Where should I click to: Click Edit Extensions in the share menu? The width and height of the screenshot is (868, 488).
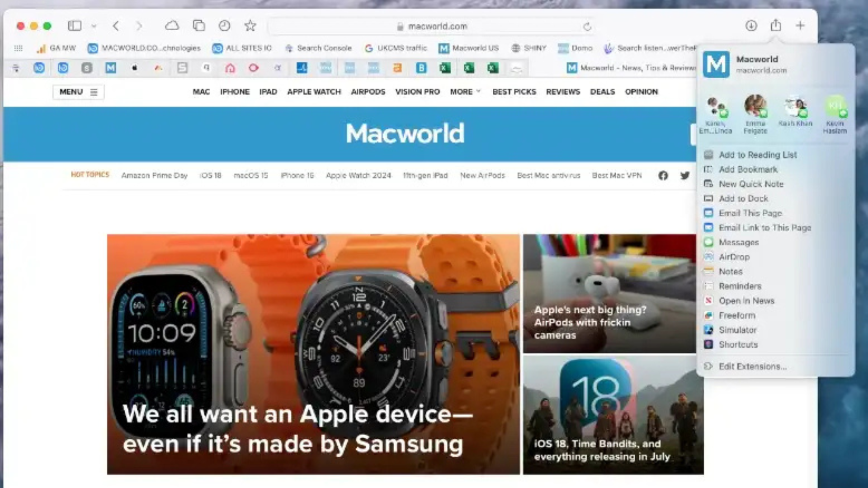(x=753, y=366)
